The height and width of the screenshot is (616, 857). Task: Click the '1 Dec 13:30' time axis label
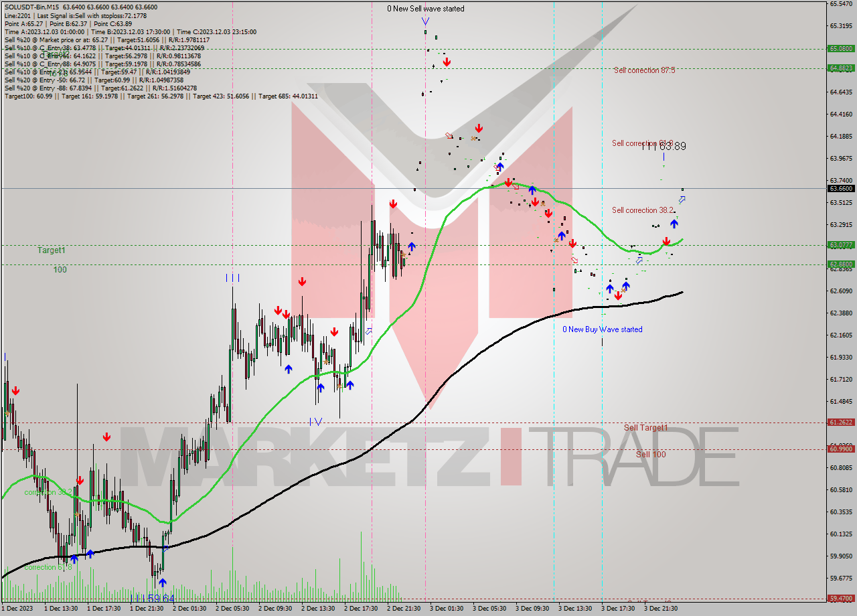click(x=62, y=609)
